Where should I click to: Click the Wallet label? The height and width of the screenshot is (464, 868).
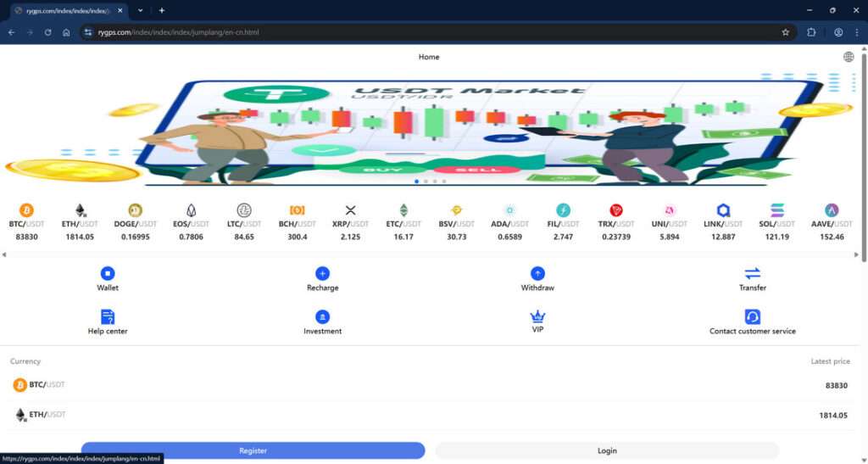(108, 288)
